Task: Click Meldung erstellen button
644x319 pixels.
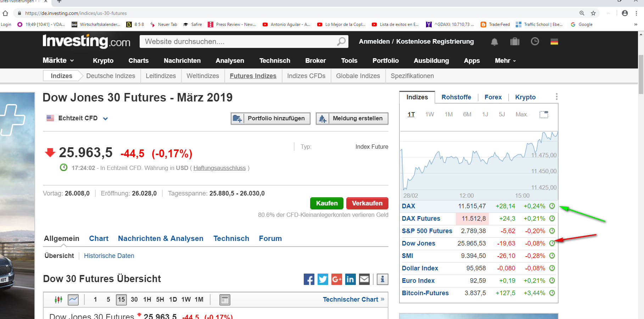Action: pyautogui.click(x=352, y=119)
